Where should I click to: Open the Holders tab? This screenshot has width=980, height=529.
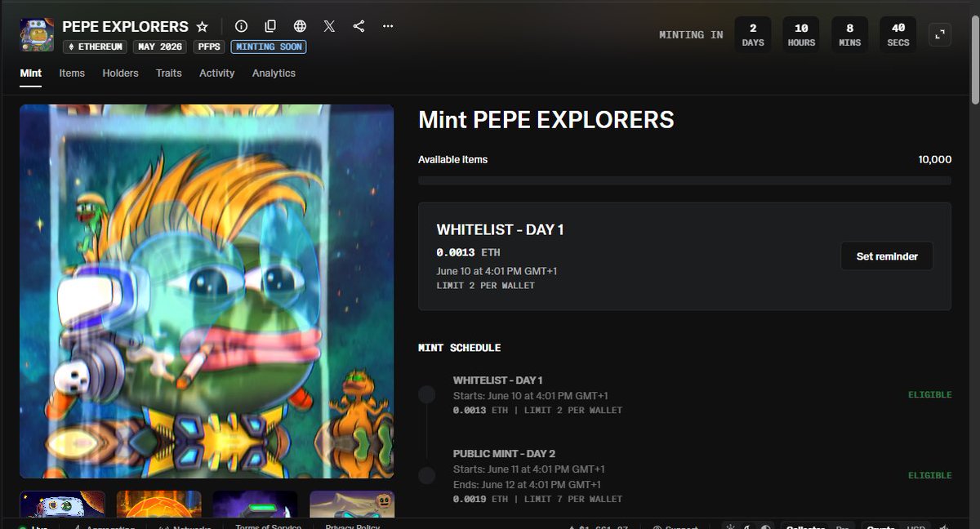tap(120, 73)
